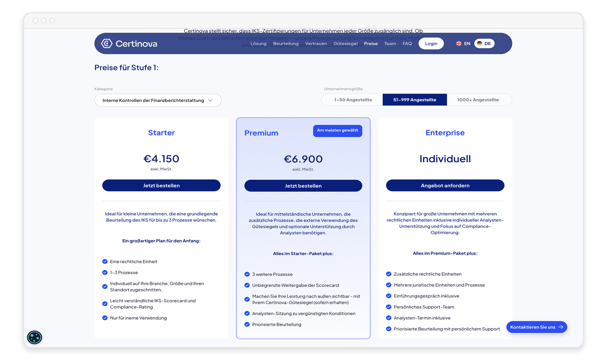Click the checkmark next to Priorisierte Beurteilung

pos(247,324)
